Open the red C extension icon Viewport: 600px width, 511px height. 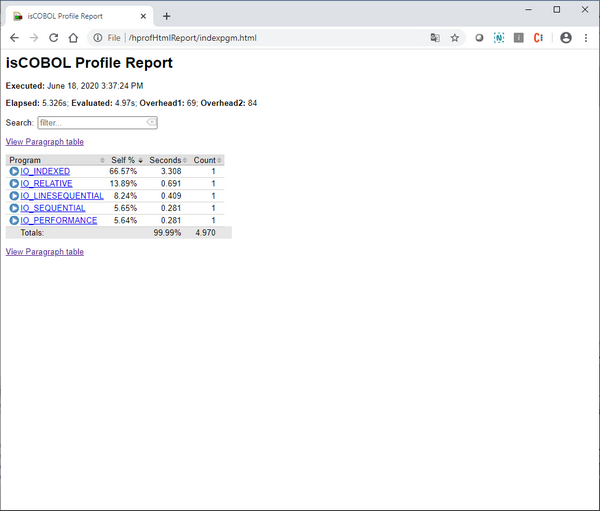point(538,38)
